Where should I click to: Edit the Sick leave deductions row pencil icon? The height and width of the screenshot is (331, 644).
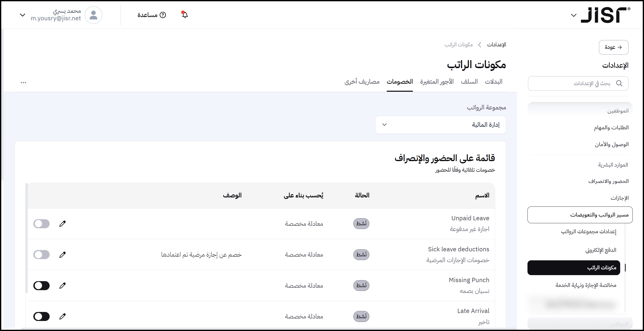[x=62, y=255]
